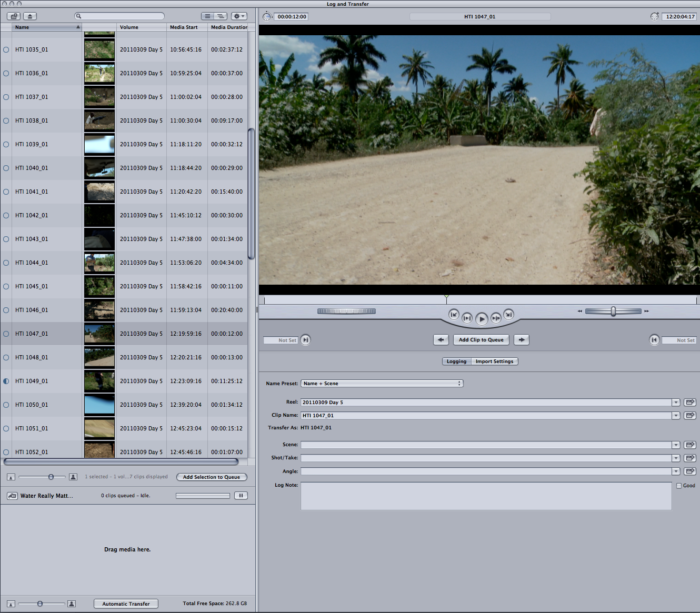Toggle status circle for HTI 1049_01
This screenshot has height=613, width=700.
tap(6, 381)
